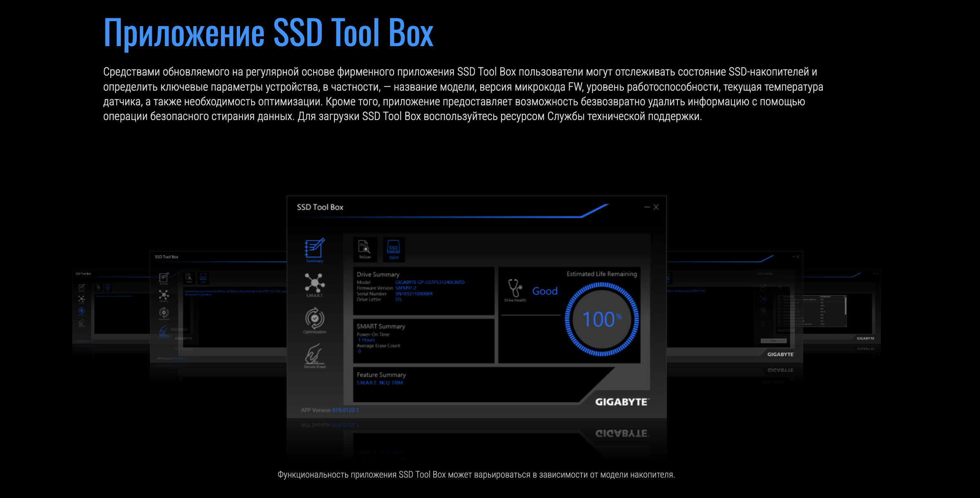Image resolution: width=980 pixels, height=498 pixels.
Task: Open Summary page in the center window
Action: [314, 249]
